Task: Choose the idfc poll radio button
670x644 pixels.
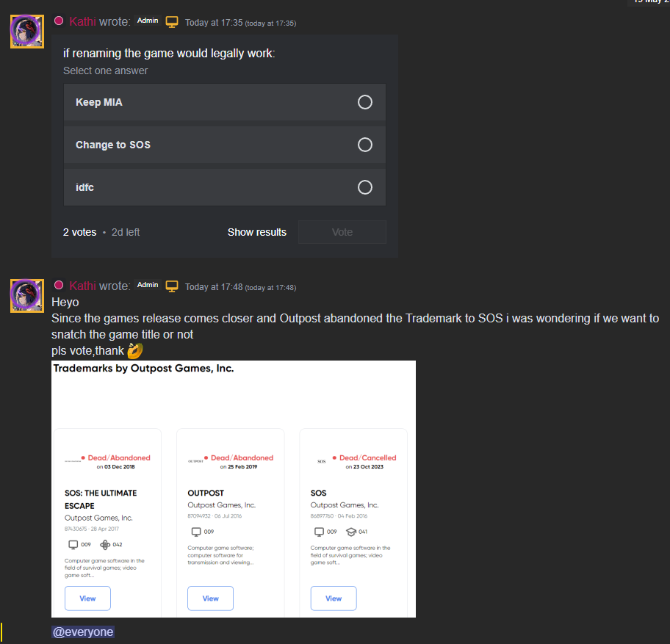Action: [x=364, y=187]
